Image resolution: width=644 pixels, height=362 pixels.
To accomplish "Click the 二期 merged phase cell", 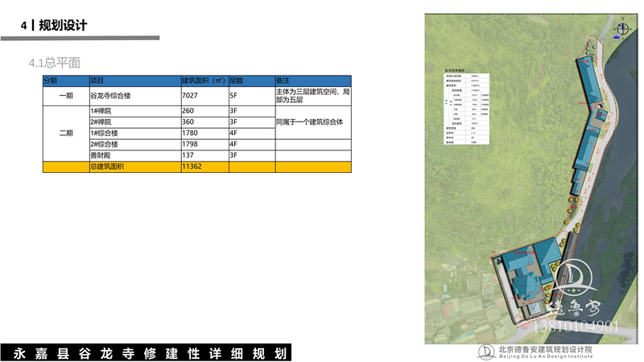I will 65,133.
